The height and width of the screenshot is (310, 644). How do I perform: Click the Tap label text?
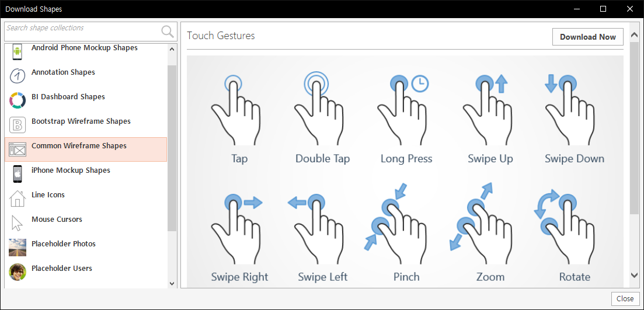click(239, 159)
